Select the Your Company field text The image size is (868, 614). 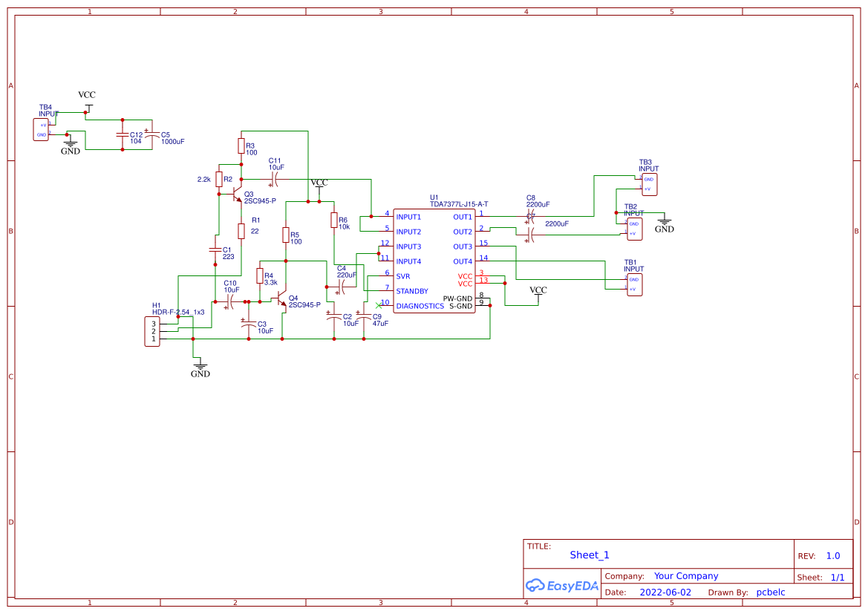tap(686, 576)
